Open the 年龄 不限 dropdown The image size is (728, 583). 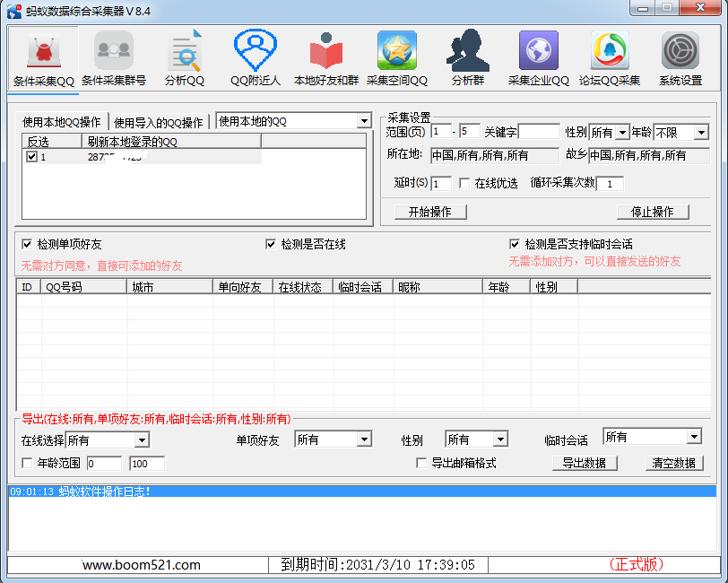click(x=701, y=133)
